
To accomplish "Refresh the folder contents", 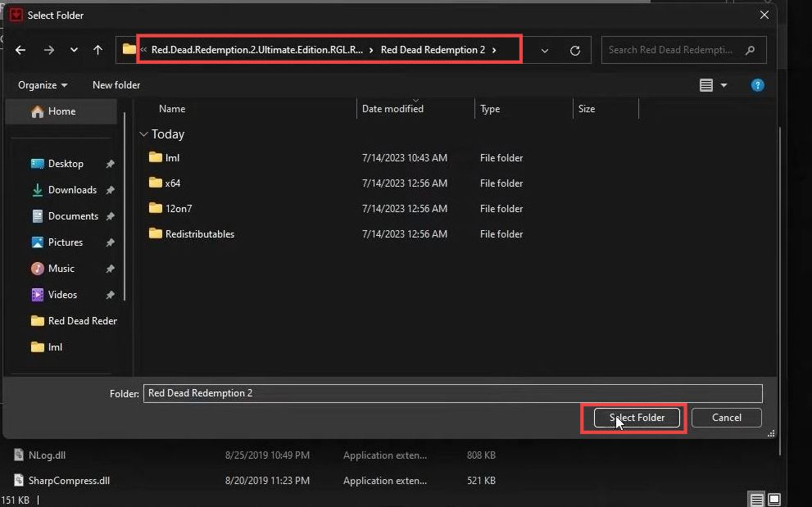I will pos(575,51).
